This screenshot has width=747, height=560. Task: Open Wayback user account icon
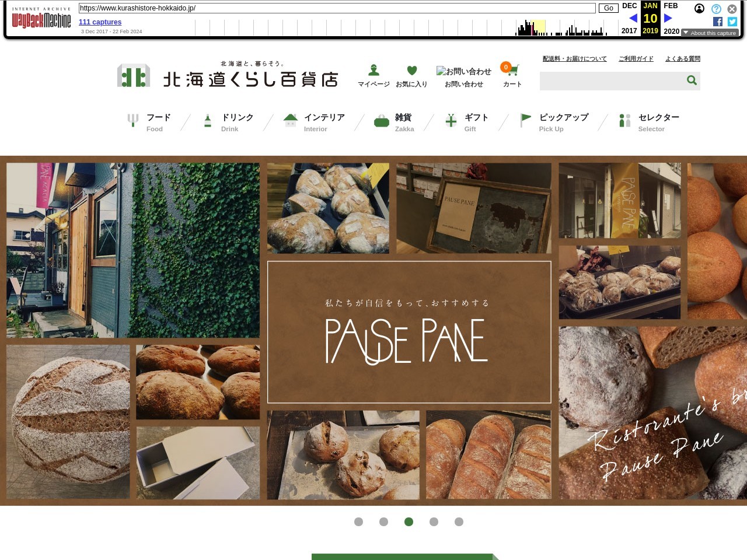click(x=699, y=9)
